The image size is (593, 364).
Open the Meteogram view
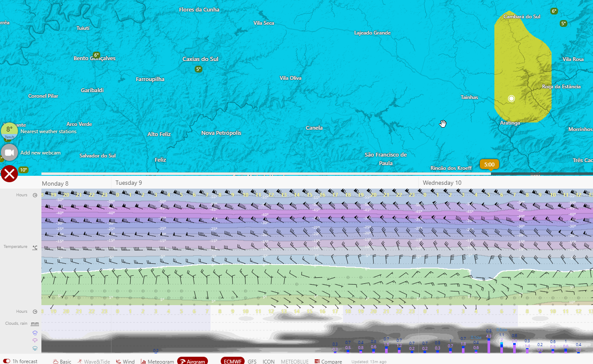tap(158, 361)
